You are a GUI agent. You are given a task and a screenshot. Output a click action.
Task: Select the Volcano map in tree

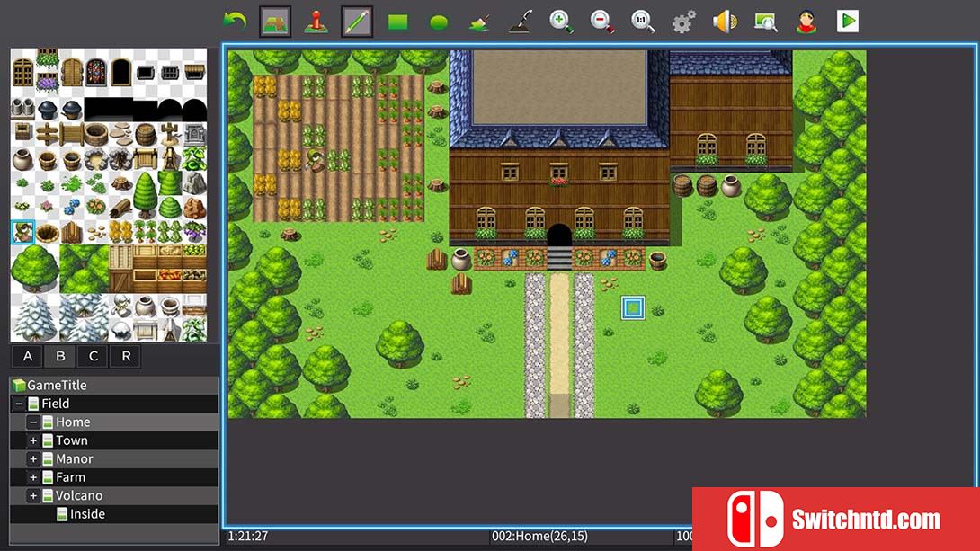click(x=114, y=495)
